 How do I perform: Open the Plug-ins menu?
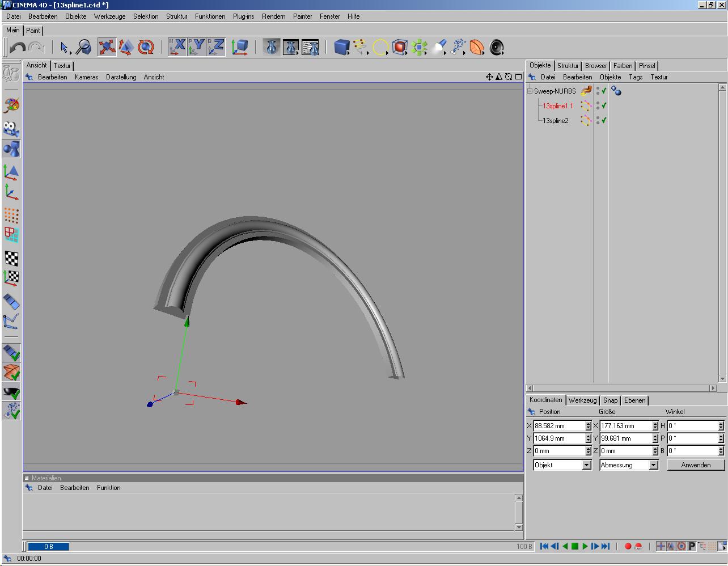[x=243, y=16]
